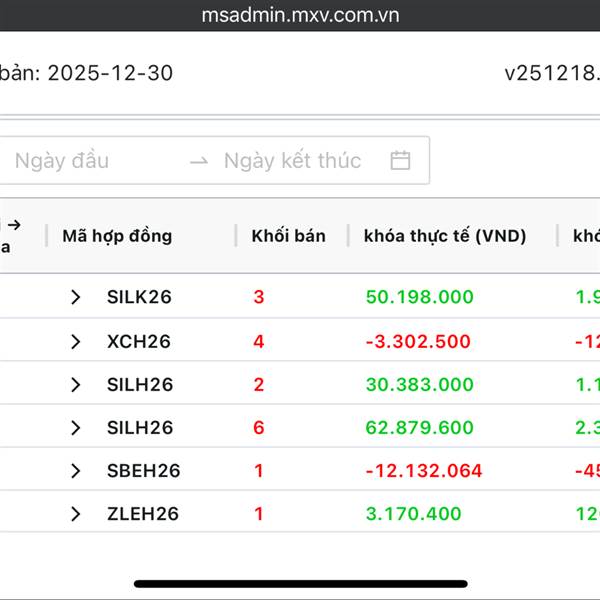This screenshot has height=600, width=600.
Task: Click the arrow between the date fields
Action: 199,161
